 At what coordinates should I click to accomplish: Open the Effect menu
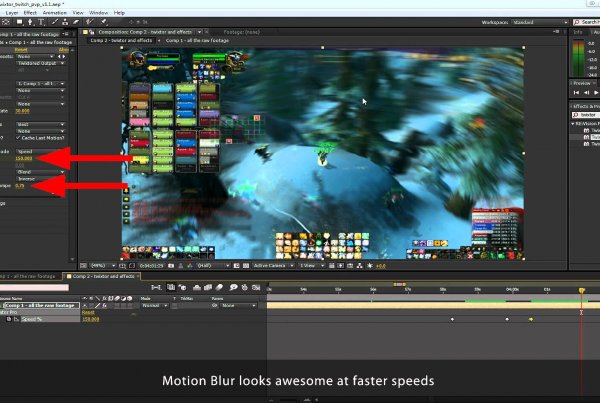pos(30,13)
